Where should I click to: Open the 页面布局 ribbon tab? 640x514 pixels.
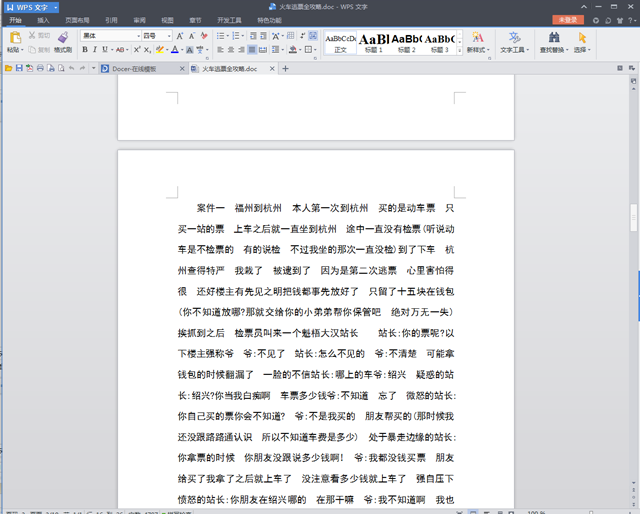pyautogui.click(x=77, y=20)
